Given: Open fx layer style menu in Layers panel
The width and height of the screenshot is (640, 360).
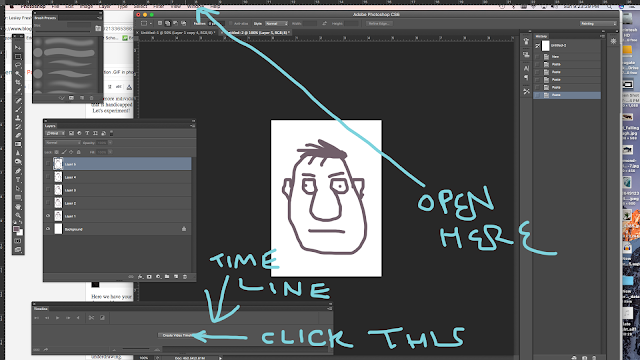Looking at the screenshot, I should (x=140, y=277).
